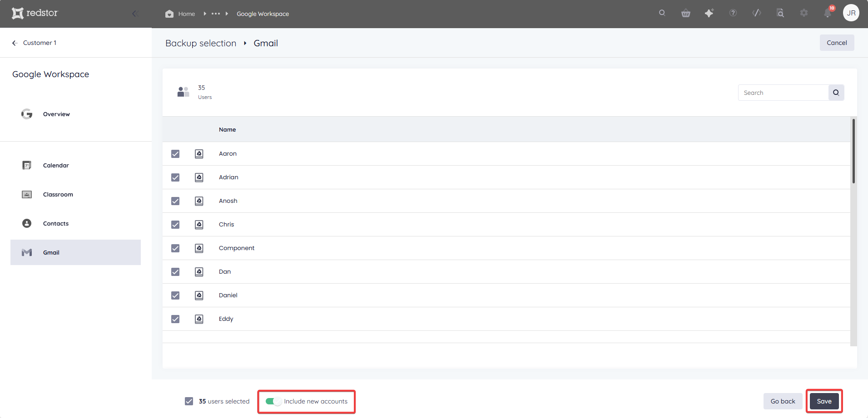Open the document search icon
The height and width of the screenshot is (418, 868).
click(780, 13)
